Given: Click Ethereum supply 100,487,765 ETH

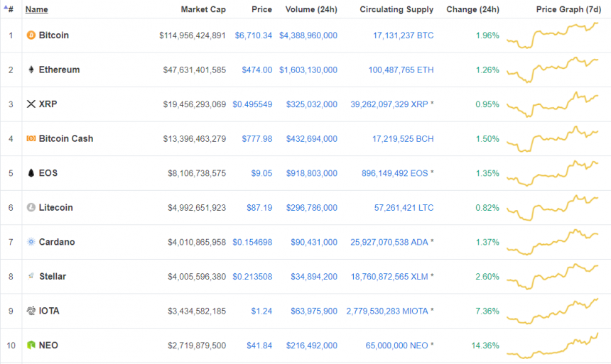Looking at the screenshot, I should 401,70.
